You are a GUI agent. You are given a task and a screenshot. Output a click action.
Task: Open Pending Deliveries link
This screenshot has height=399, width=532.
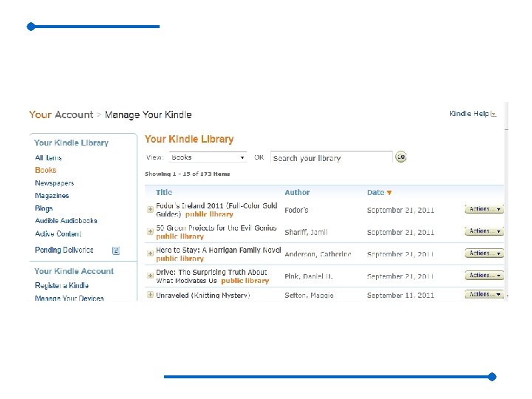coord(64,250)
